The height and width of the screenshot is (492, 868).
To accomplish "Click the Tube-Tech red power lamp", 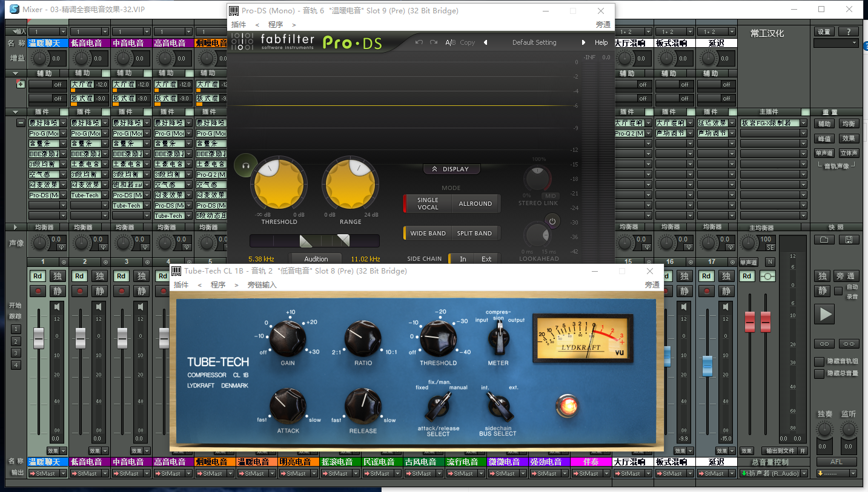I will click(x=568, y=406).
